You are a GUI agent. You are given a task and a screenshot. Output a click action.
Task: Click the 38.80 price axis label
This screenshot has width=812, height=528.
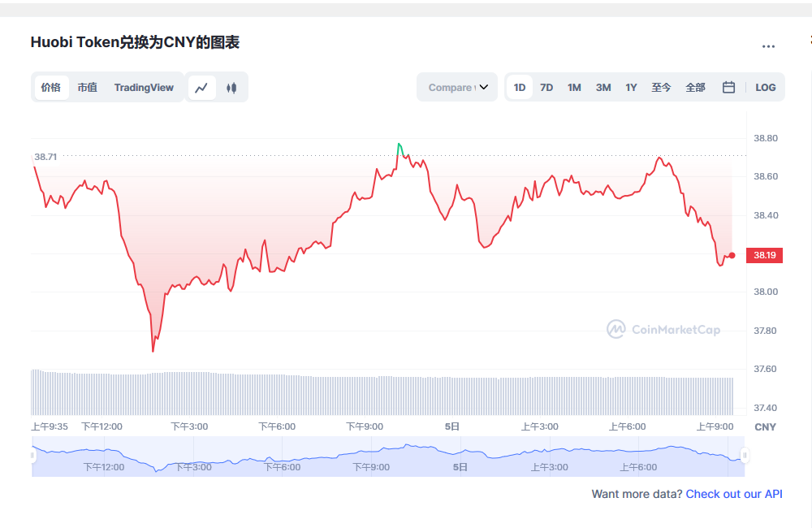click(x=766, y=138)
